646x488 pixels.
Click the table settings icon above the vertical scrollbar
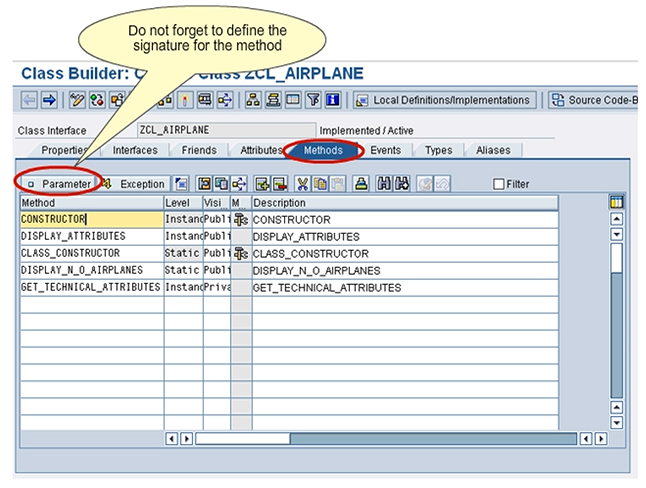[x=616, y=201]
